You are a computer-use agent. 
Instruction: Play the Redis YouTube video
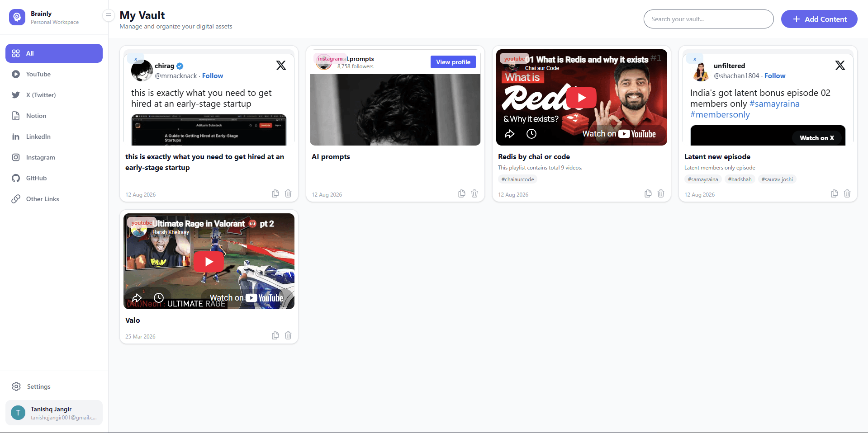[x=582, y=97]
